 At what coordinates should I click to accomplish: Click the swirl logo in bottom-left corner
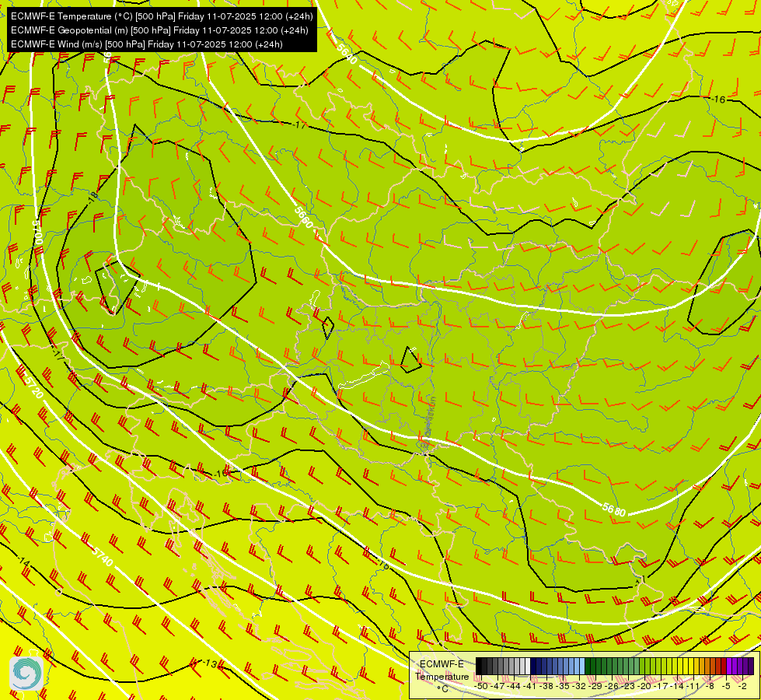26,674
